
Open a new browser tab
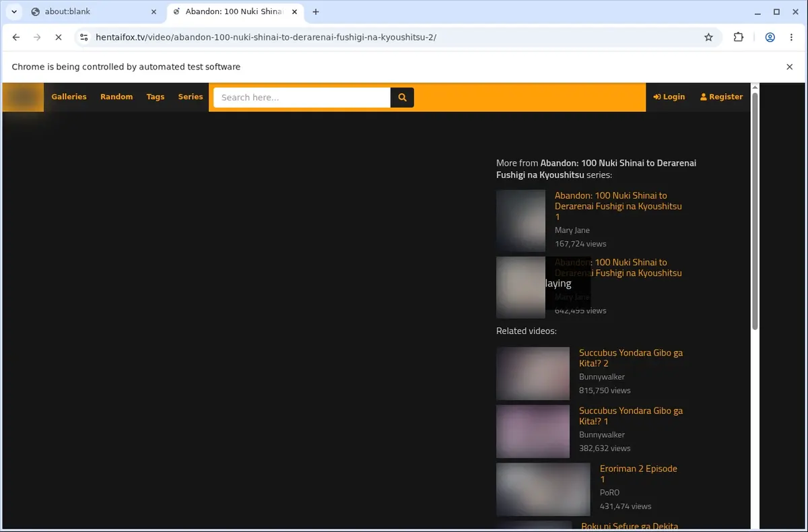pos(316,11)
